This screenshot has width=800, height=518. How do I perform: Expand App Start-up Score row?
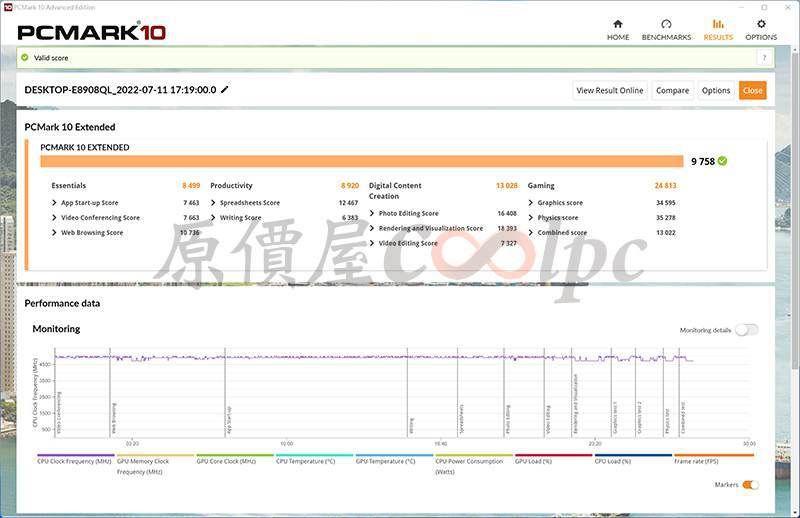tap(54, 203)
